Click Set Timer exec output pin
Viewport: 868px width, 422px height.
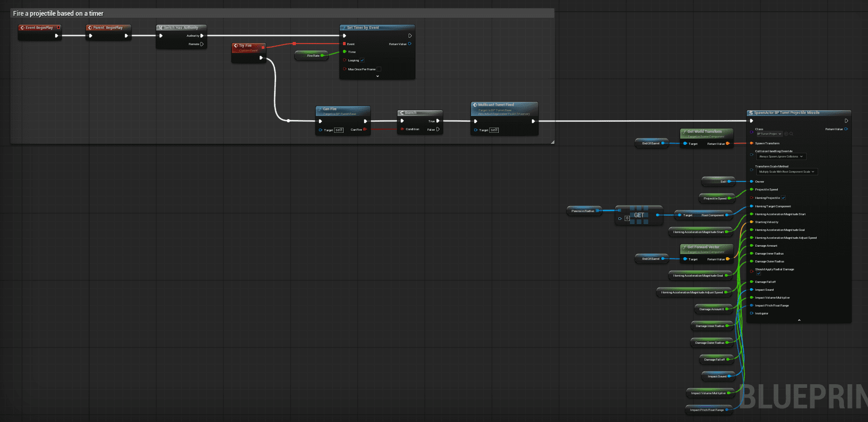pos(410,36)
